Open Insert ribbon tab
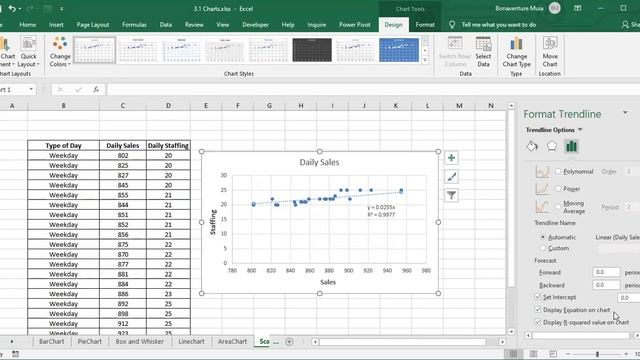 point(56,24)
